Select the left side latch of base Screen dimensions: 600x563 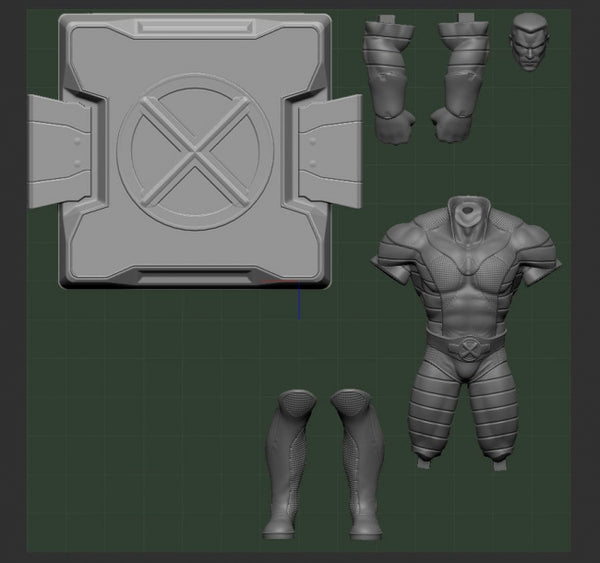coord(60,150)
